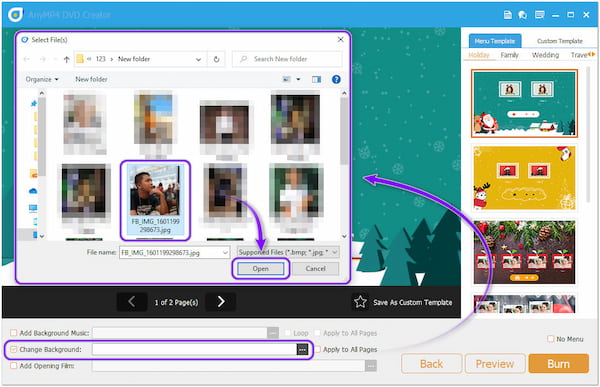Click the support chat icon in title bar
This screenshot has width=600, height=387.
click(522, 15)
